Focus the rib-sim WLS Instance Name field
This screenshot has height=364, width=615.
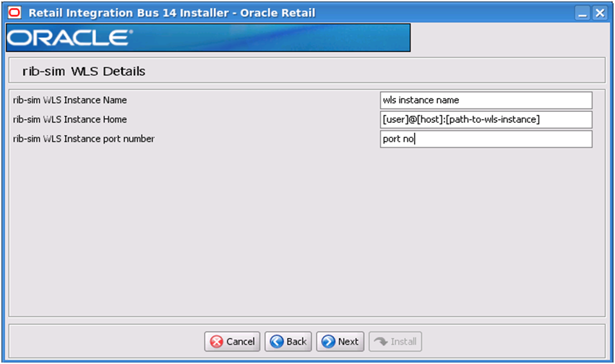point(486,100)
